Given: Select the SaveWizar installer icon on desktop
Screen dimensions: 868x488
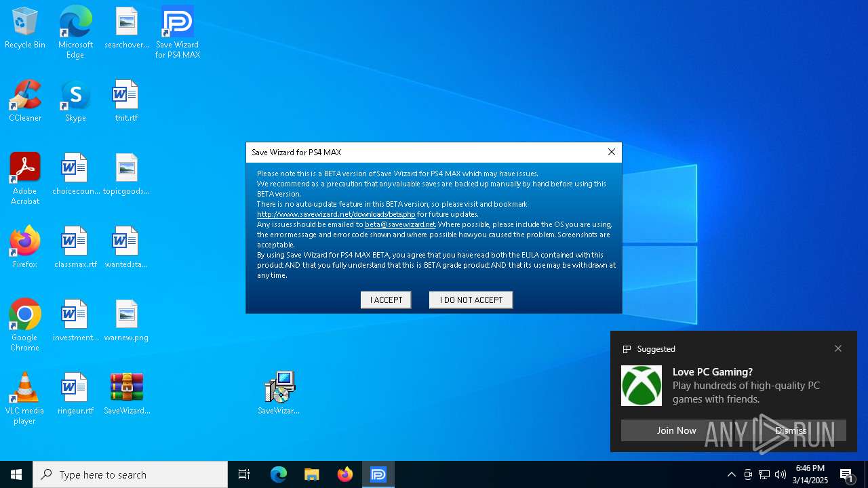Looking at the screenshot, I should (279, 393).
